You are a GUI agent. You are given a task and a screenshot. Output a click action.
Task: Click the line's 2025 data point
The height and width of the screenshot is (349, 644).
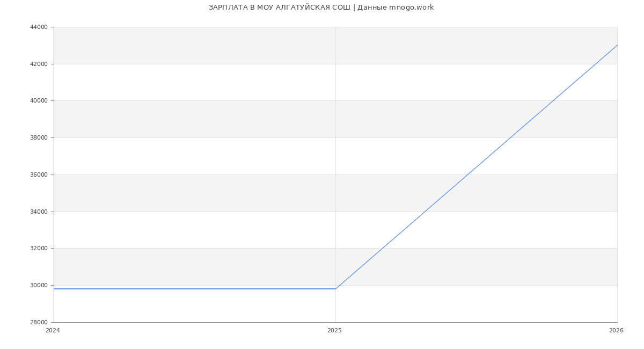coord(335,289)
